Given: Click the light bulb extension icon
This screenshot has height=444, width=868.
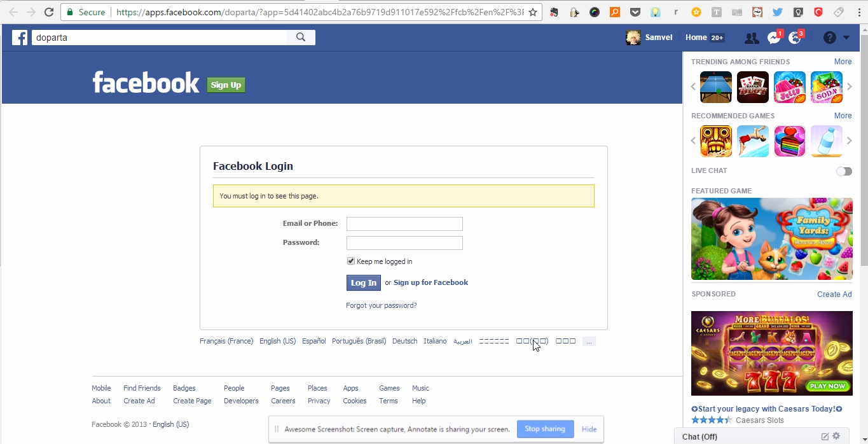Looking at the screenshot, I should click(656, 12).
